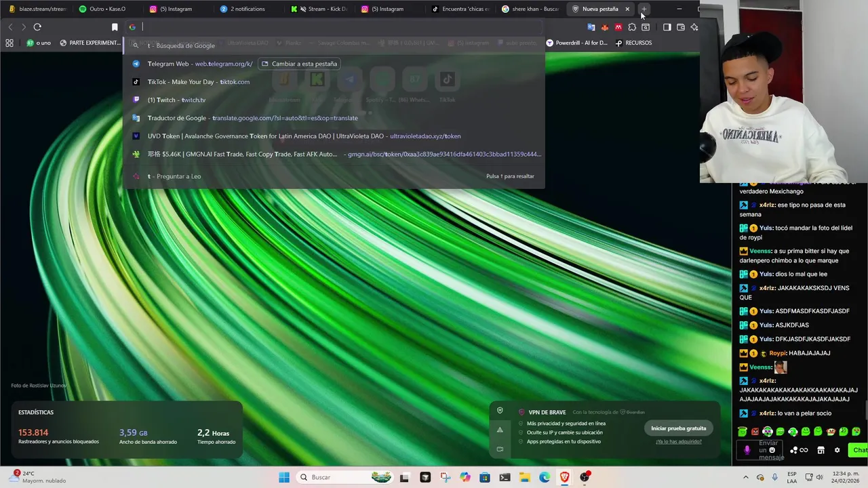
Task: Open the weather widget showing 24°C
Action: click(37, 477)
